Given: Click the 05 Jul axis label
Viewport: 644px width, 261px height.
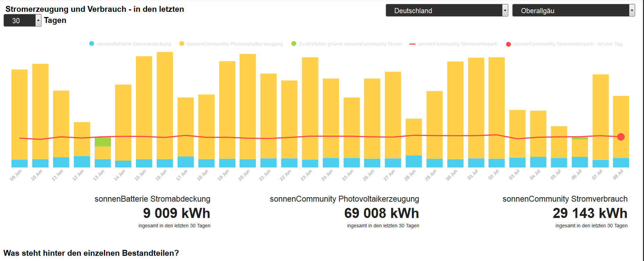Looking at the screenshot, I should (556, 175).
